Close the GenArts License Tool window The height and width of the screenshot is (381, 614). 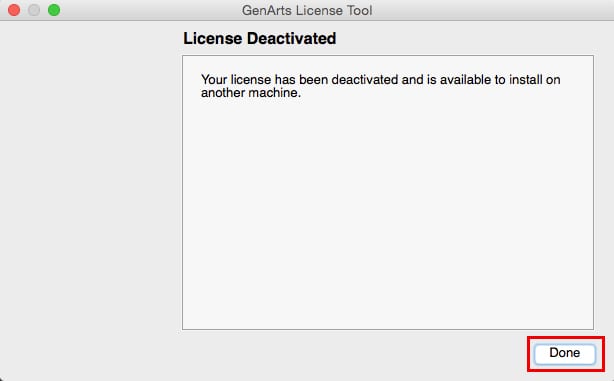(x=14, y=10)
